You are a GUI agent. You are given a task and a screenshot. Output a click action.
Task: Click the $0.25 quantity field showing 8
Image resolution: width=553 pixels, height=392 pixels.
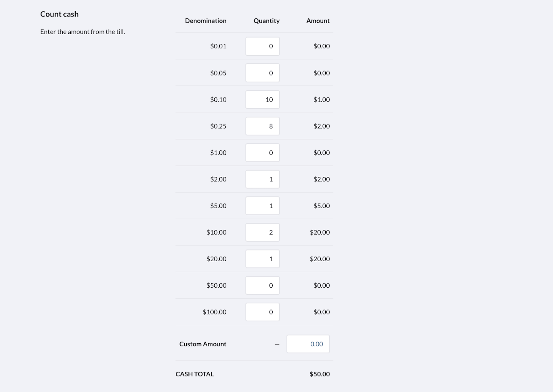point(262,126)
